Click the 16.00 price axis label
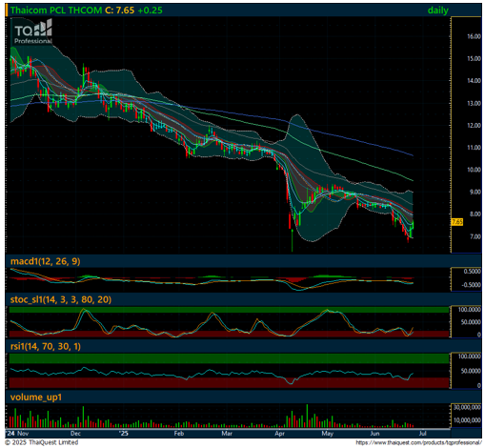This screenshot has height=448, width=485. [x=474, y=36]
